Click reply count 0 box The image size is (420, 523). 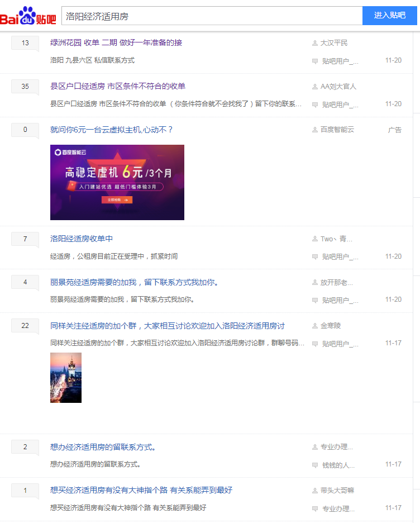click(25, 130)
